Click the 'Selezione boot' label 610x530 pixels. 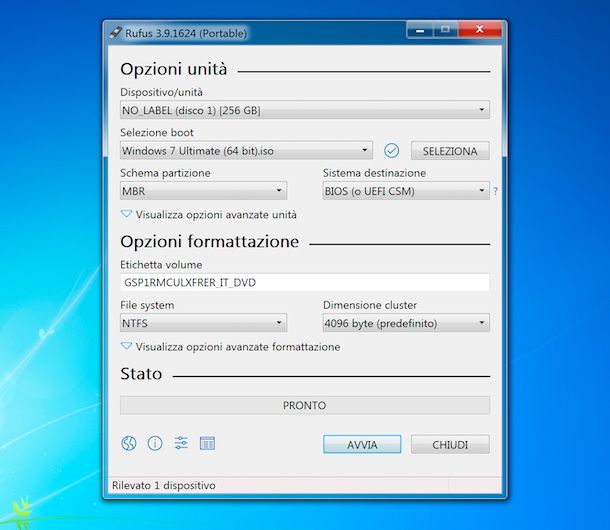click(x=156, y=133)
